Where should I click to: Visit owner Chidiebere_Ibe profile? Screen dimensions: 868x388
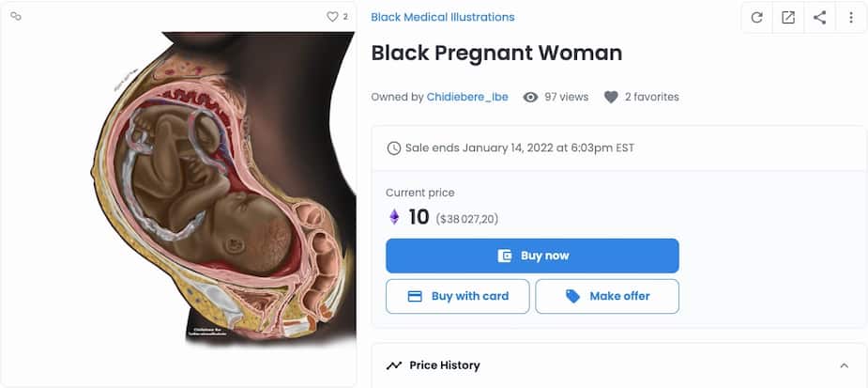click(x=467, y=97)
